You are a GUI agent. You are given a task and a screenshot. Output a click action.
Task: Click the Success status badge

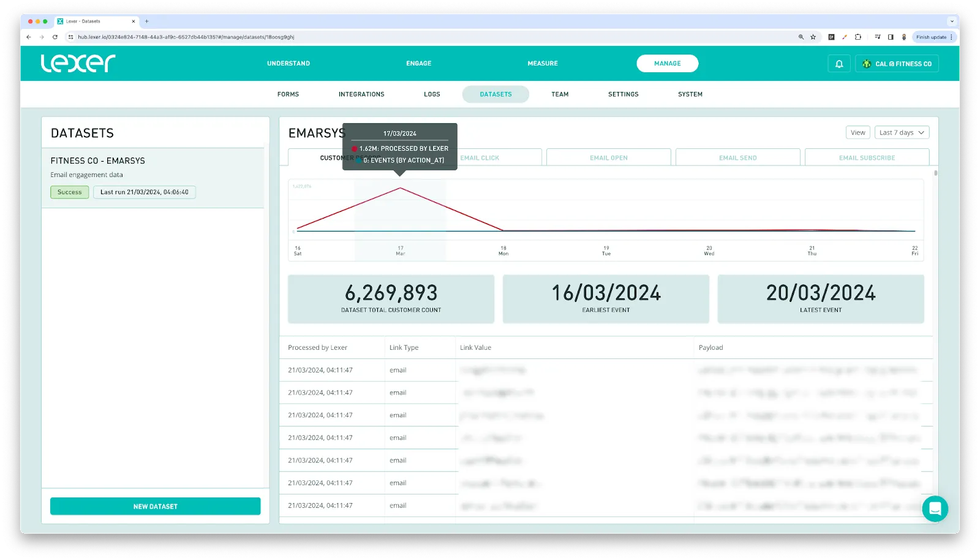[x=69, y=192]
